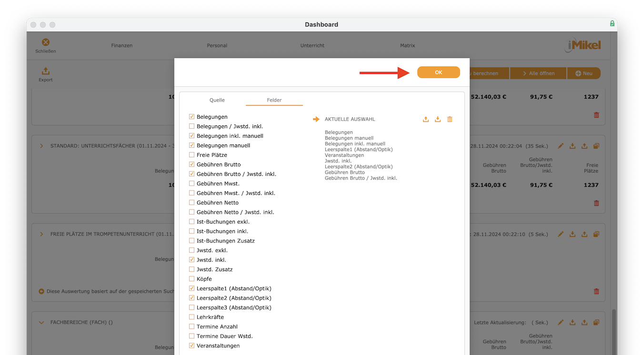Check the Ist-Buchungen Zusatz checkbox
Viewport: 644px width, 355px height.
click(x=191, y=241)
